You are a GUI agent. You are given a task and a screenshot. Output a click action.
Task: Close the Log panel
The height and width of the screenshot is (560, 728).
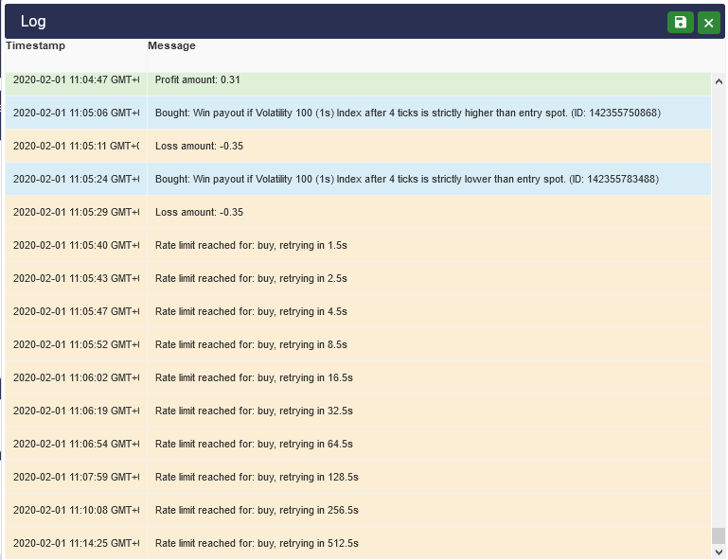point(708,23)
